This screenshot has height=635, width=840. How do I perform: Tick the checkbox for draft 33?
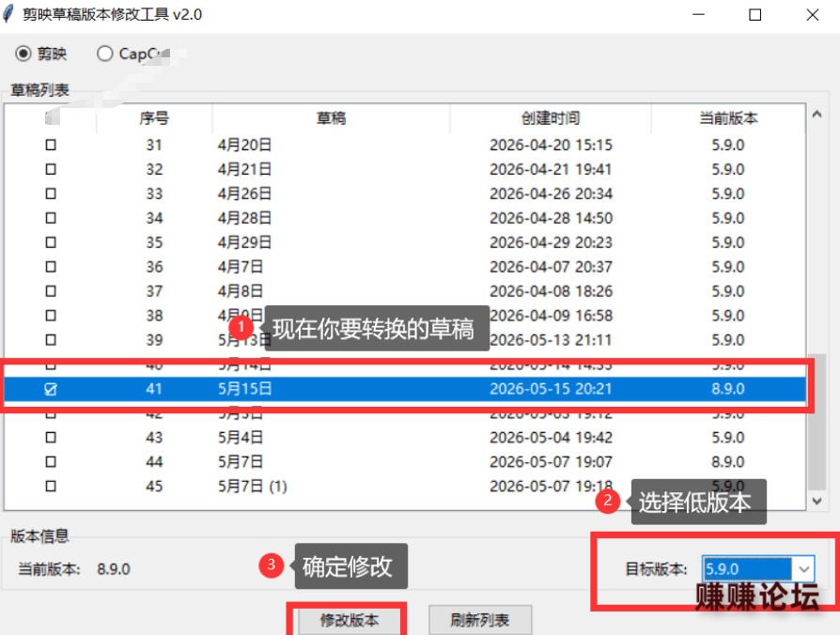point(51,194)
